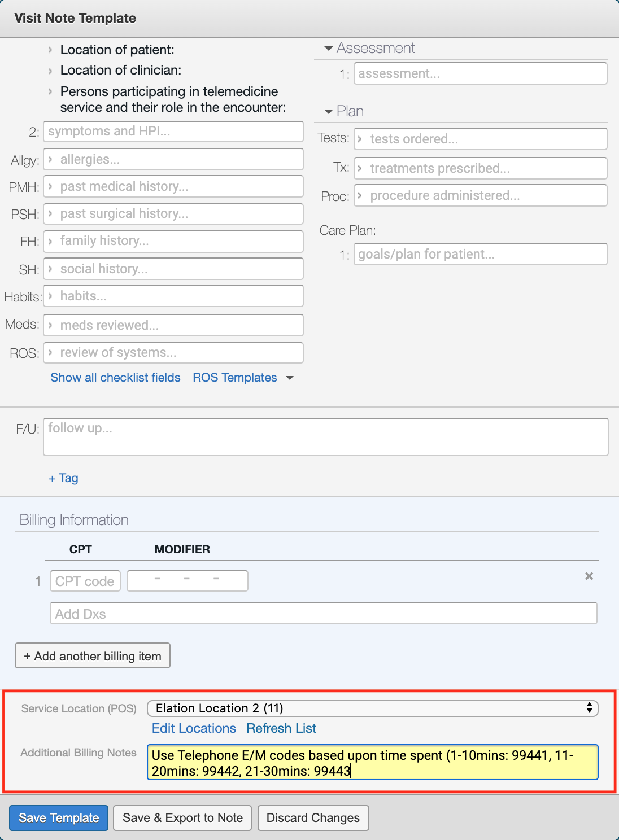Save the template
619x840 pixels.
click(x=58, y=817)
